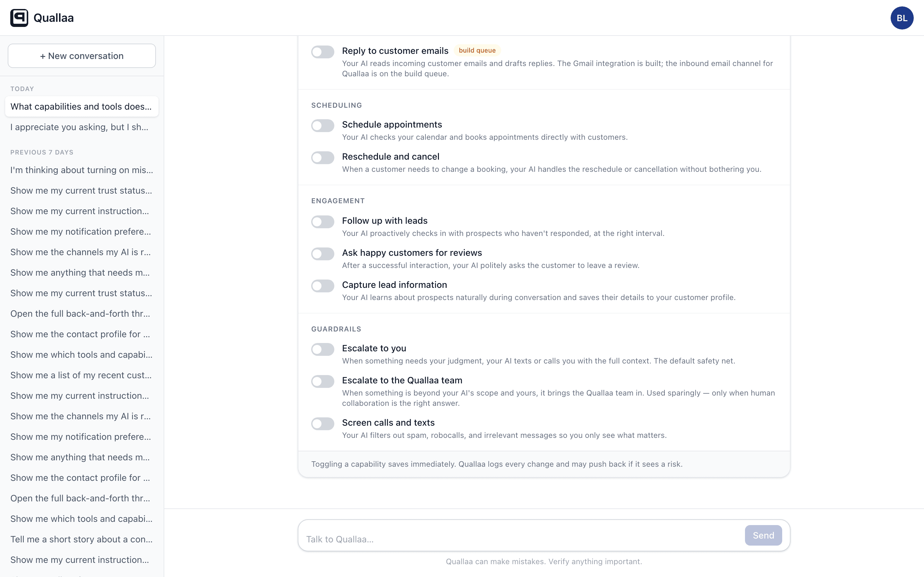Screen dimensions: 924x577
Task: Enable the Reply to customer emails toggle
Action: (x=322, y=52)
